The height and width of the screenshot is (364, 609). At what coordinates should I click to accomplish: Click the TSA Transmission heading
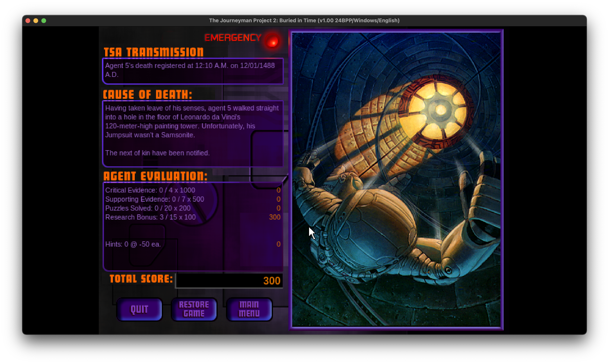[154, 52]
